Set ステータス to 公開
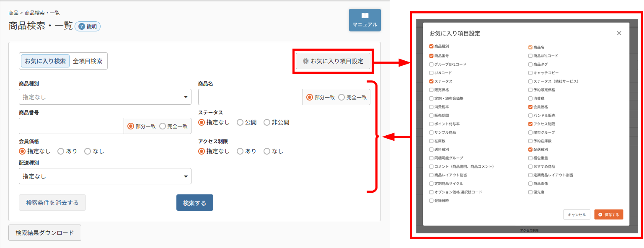 (240, 122)
